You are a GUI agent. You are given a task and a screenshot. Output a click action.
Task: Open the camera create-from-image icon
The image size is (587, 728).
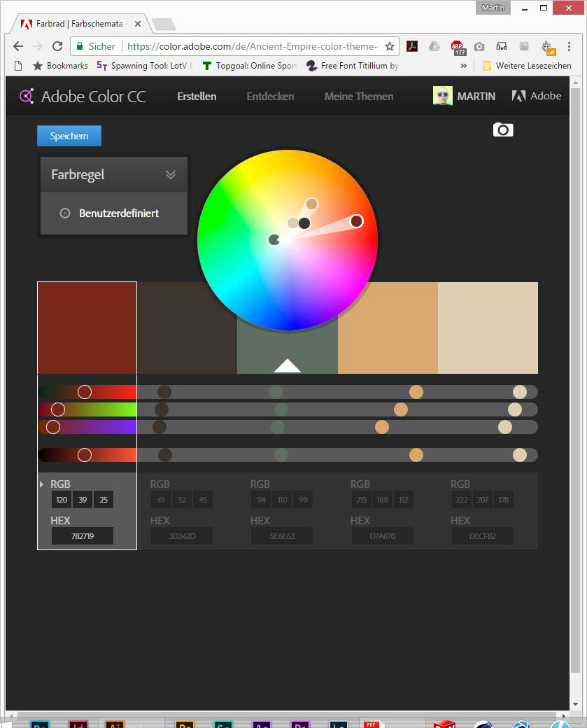coord(503,129)
